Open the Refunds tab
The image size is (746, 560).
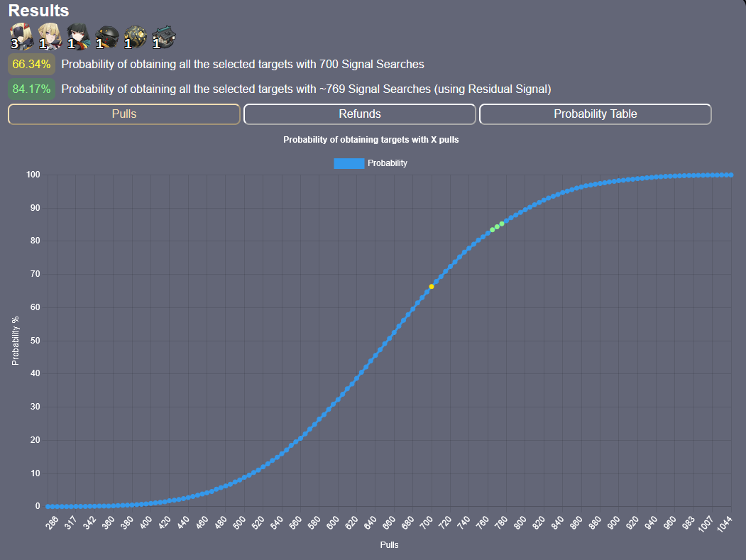coord(360,114)
